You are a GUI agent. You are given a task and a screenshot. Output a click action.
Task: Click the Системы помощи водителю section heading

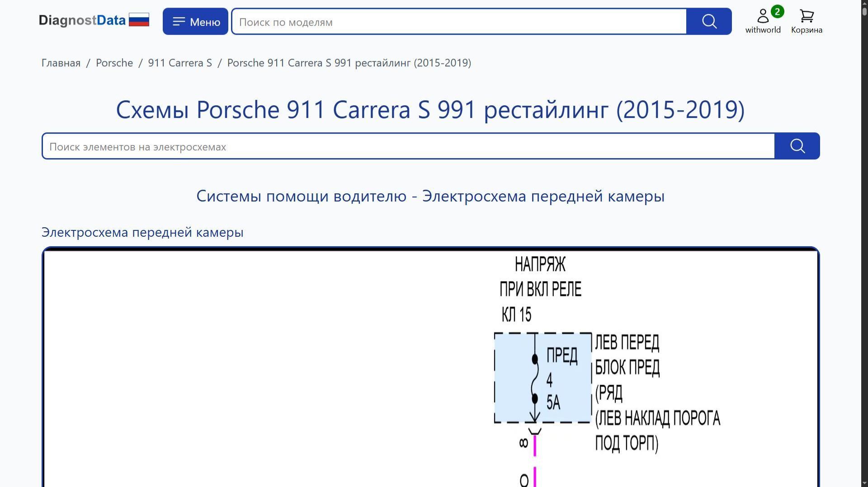pyautogui.click(x=430, y=196)
